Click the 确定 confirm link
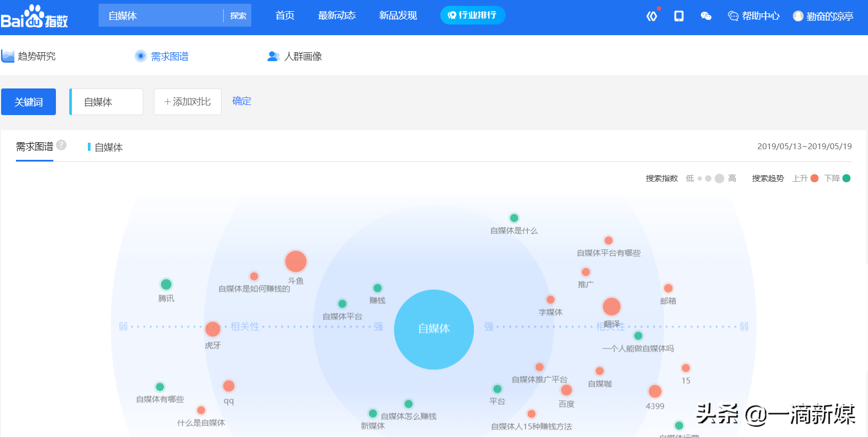This screenshot has width=868, height=438. (241, 101)
